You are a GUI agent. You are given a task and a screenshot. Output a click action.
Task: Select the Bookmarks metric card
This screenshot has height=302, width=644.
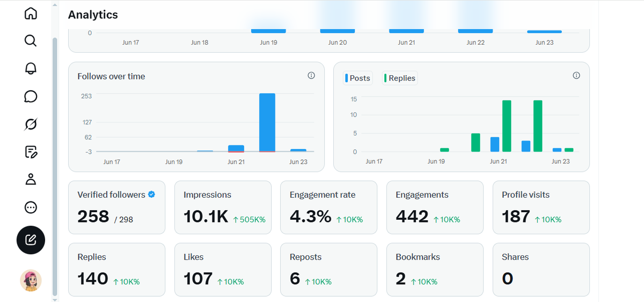click(x=435, y=270)
